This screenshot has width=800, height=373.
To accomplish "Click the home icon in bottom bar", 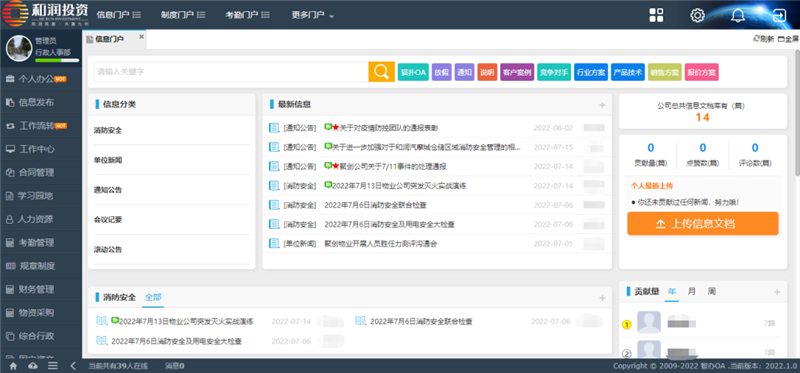I will (x=13, y=366).
